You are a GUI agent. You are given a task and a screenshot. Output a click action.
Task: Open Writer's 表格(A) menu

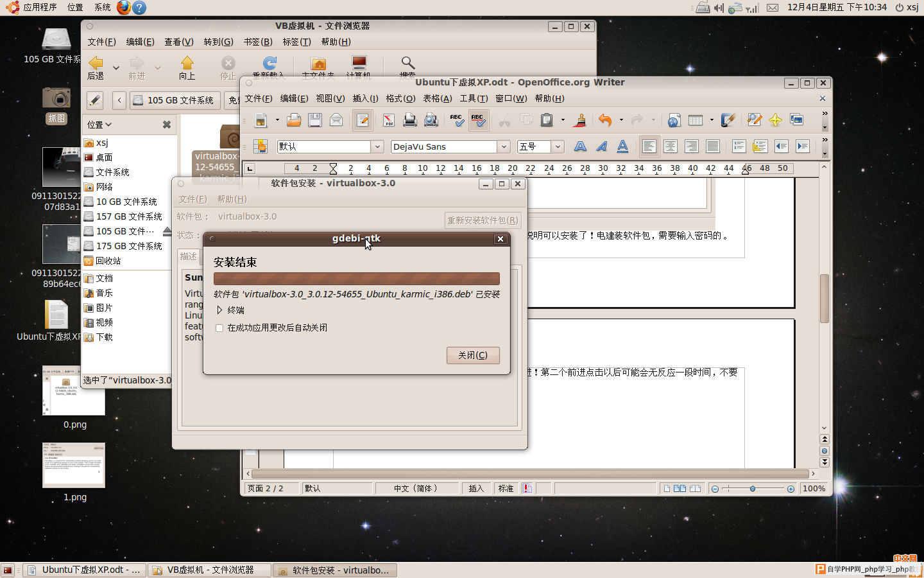(438, 98)
